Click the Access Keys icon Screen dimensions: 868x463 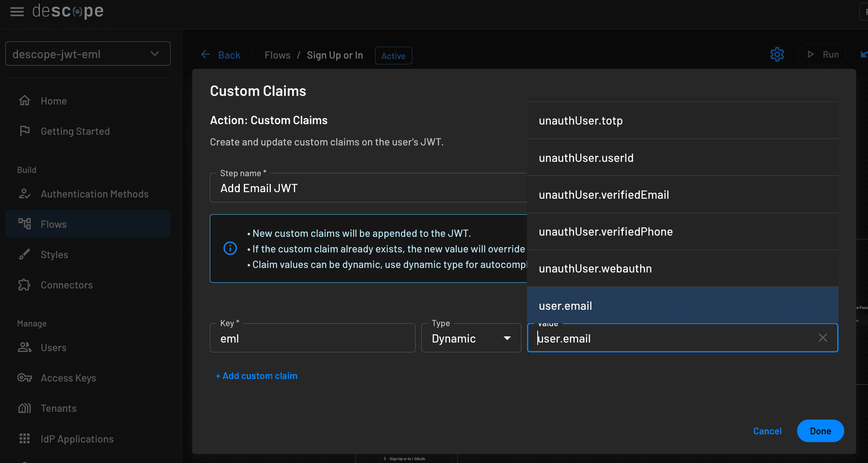tap(23, 377)
